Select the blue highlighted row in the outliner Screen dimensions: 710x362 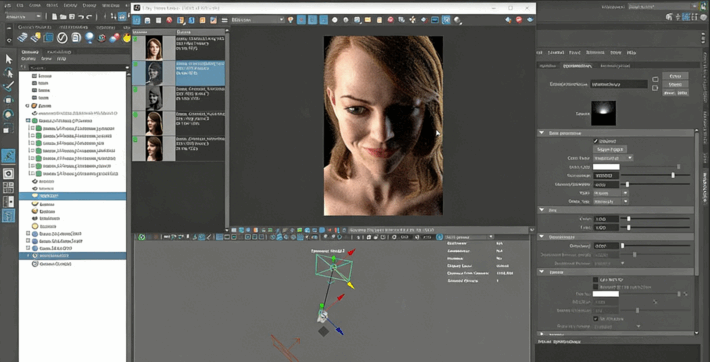point(72,196)
